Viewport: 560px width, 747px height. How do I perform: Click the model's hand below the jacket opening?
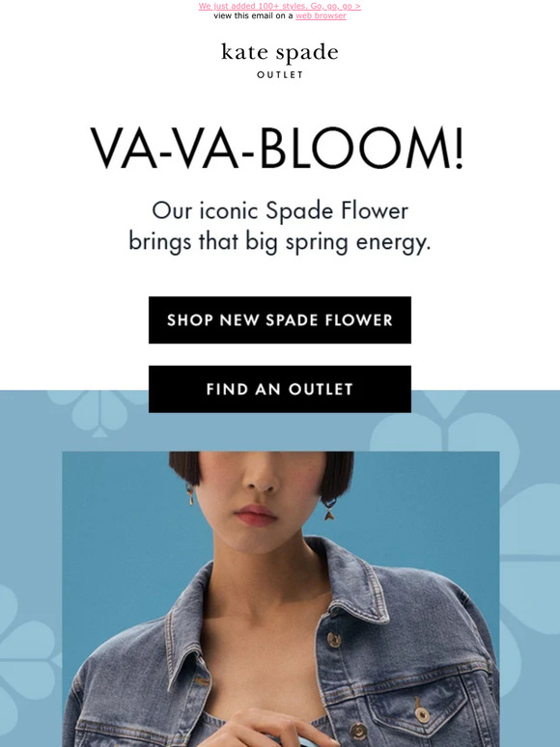pos(266,727)
